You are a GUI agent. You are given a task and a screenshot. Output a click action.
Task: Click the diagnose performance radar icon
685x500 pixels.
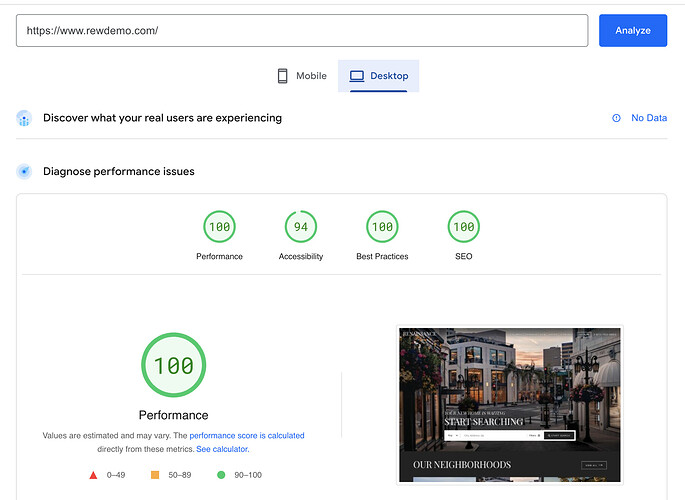(24, 172)
